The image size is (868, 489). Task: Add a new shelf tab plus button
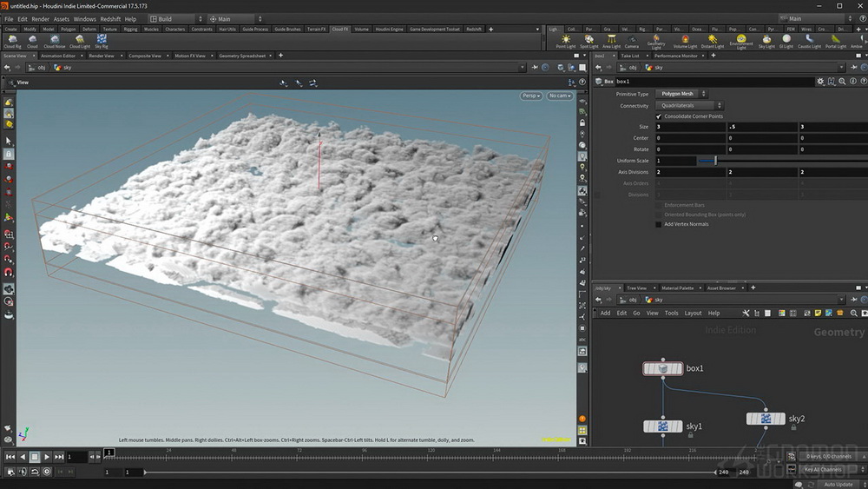490,29
